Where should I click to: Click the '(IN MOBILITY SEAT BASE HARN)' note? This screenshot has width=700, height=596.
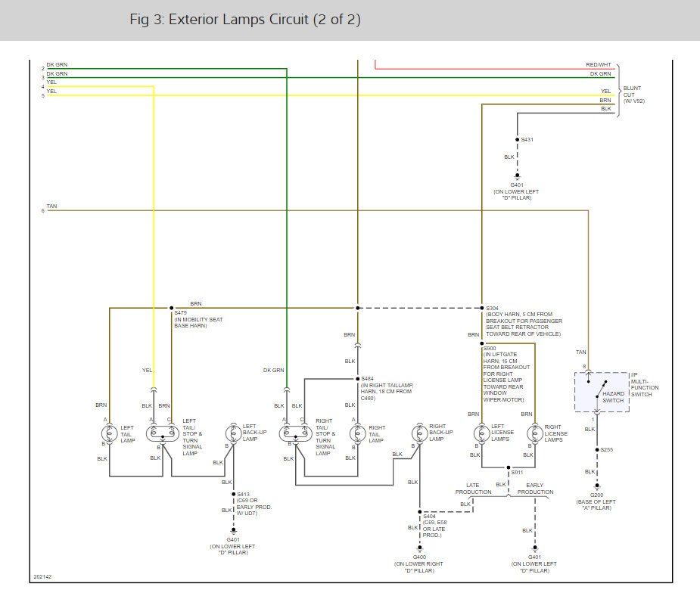(x=198, y=322)
